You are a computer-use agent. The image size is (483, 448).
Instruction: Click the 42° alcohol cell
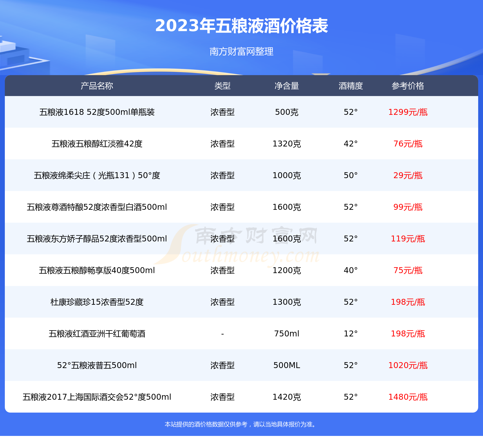pyautogui.click(x=351, y=144)
